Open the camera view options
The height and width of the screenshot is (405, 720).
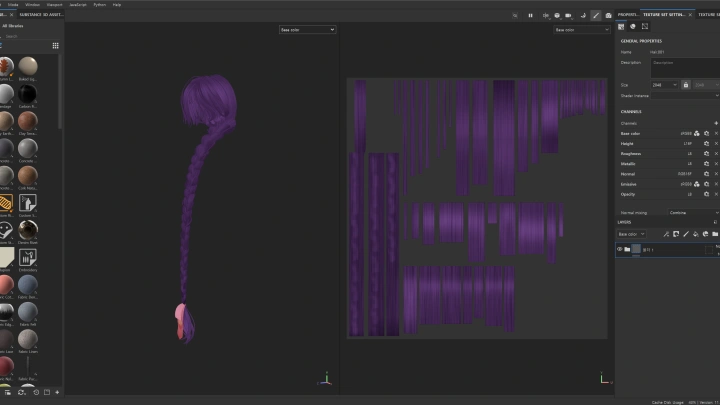click(x=568, y=16)
